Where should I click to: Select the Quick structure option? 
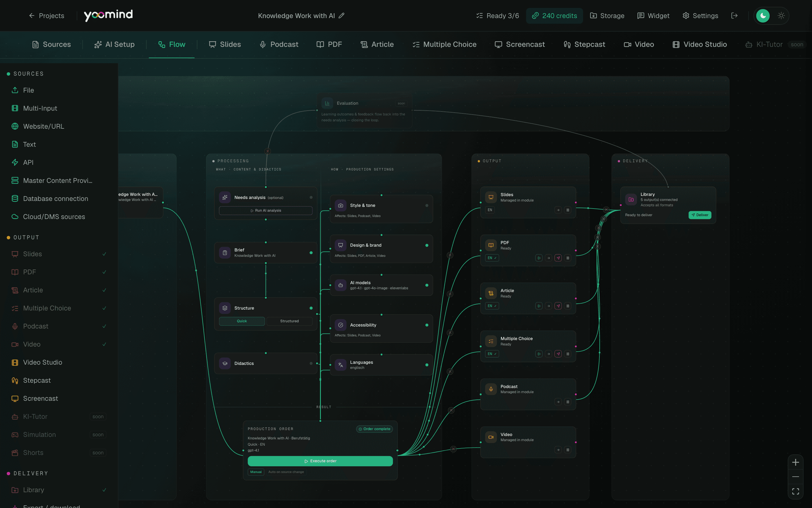242,321
